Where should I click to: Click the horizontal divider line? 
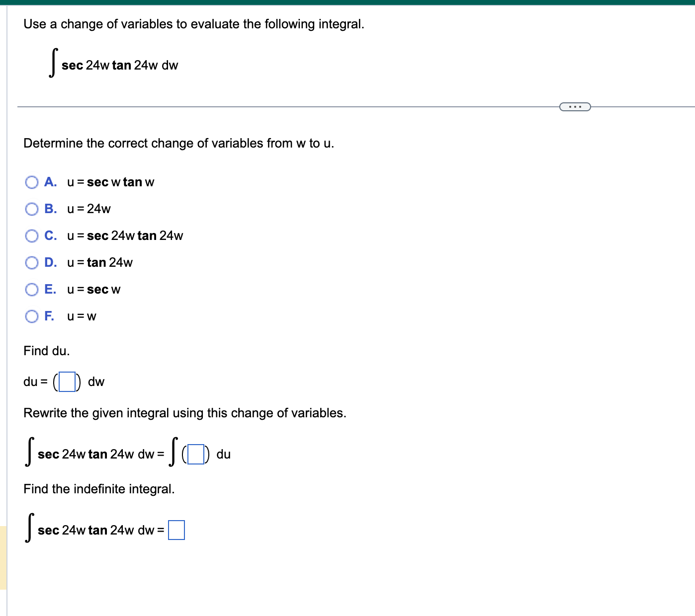coord(298,106)
